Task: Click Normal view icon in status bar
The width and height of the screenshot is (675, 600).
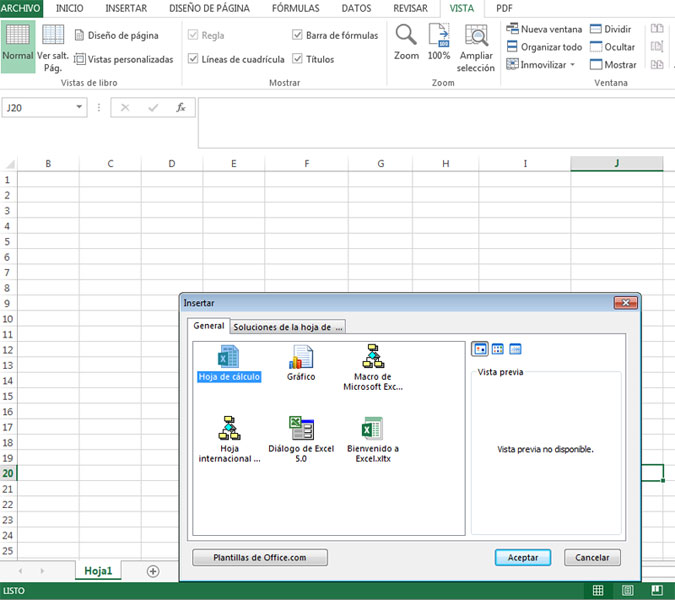Action: pyautogui.click(x=598, y=591)
